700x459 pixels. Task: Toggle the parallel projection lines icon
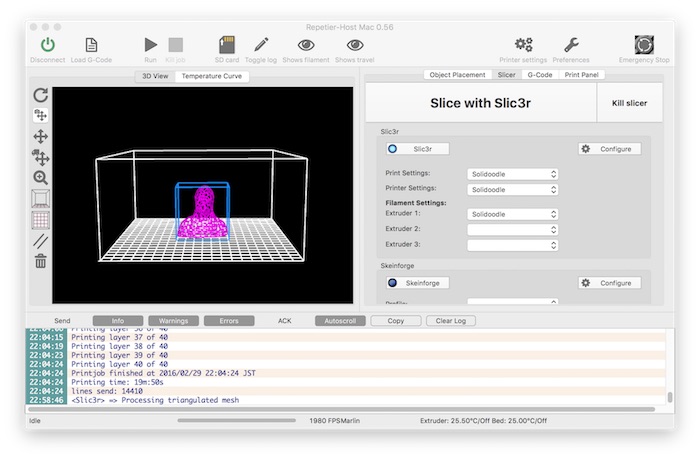coord(41,241)
